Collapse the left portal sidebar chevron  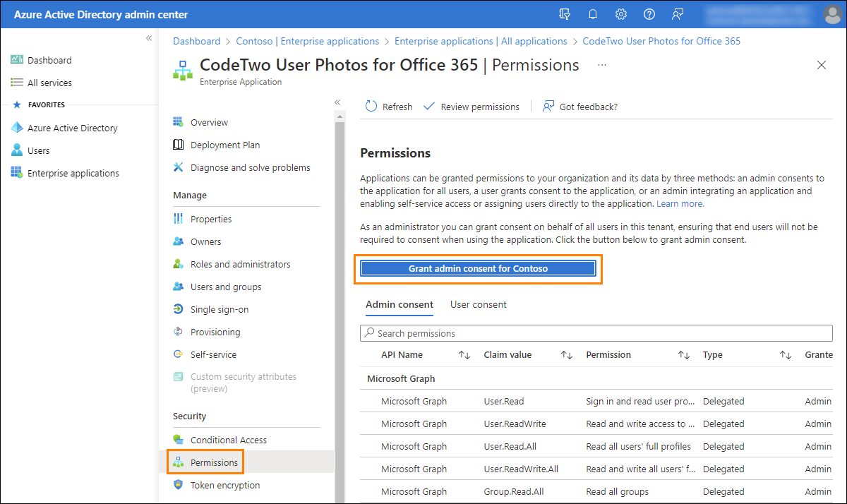[x=149, y=38]
